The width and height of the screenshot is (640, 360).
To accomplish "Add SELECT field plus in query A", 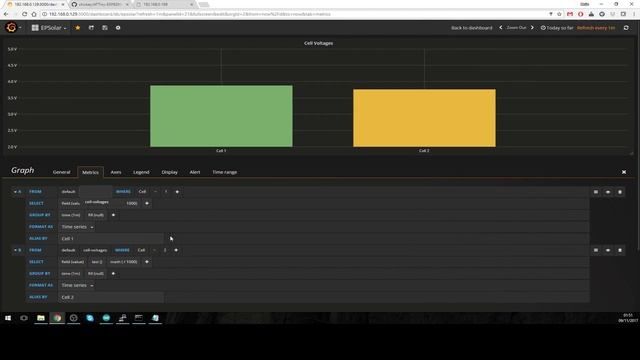I will (147, 203).
